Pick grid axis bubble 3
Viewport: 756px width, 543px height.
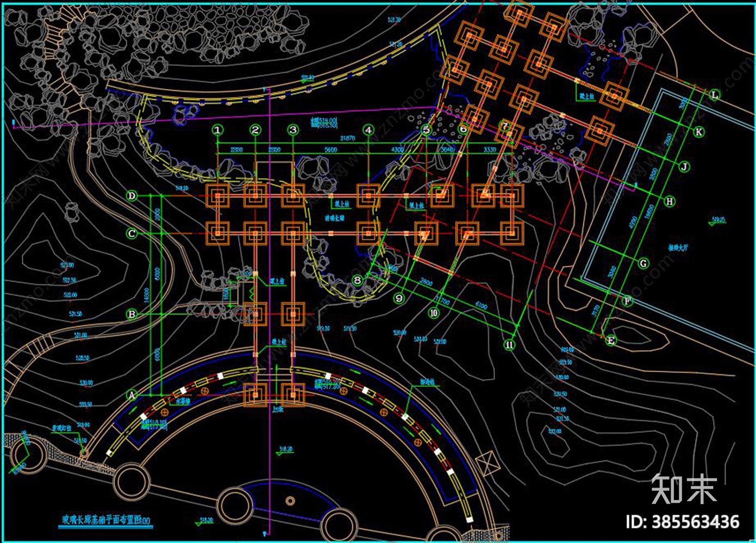293,130
